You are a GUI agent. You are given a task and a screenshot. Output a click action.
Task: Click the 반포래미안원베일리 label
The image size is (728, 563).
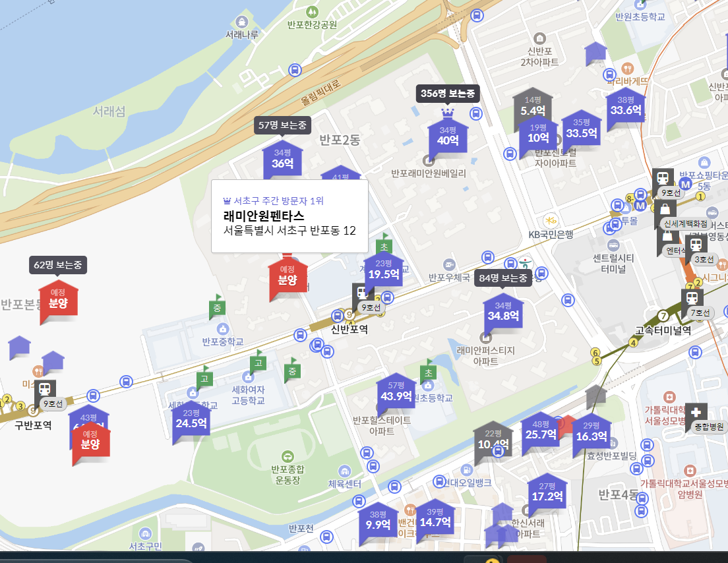coord(428,173)
